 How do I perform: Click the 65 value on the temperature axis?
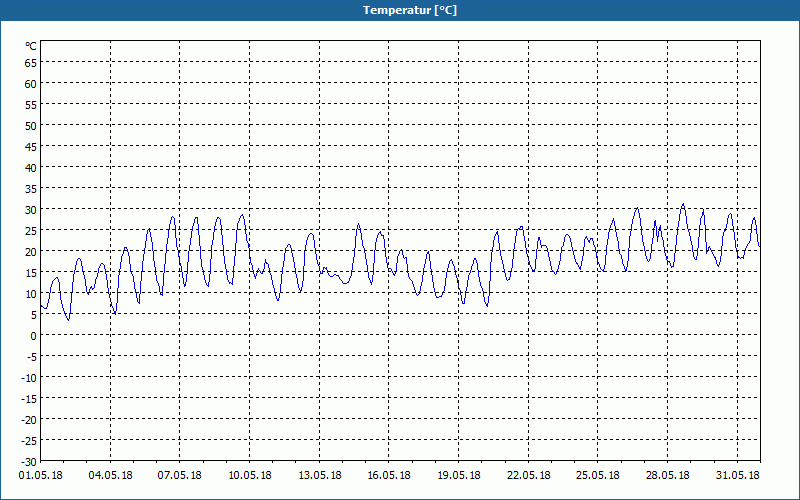pos(31,63)
